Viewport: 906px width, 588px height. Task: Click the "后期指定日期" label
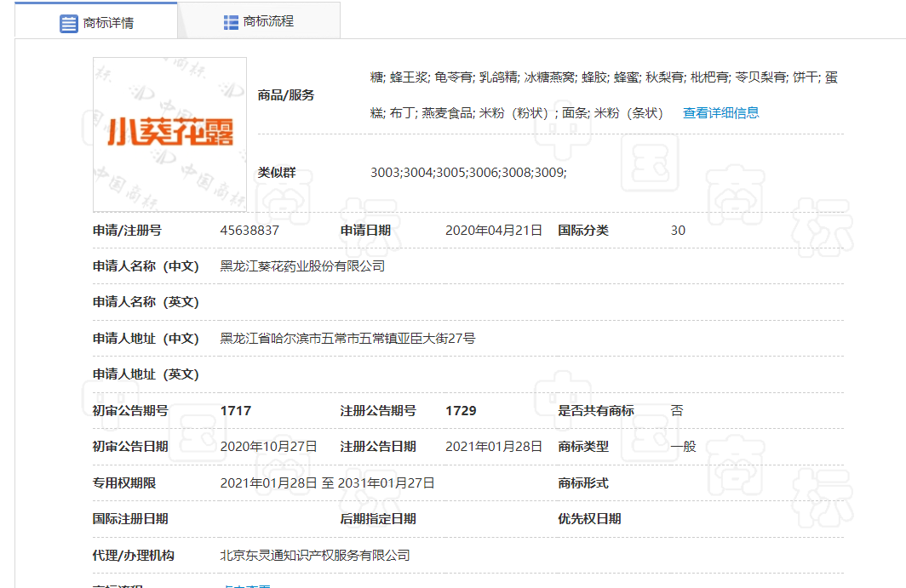[x=378, y=519]
